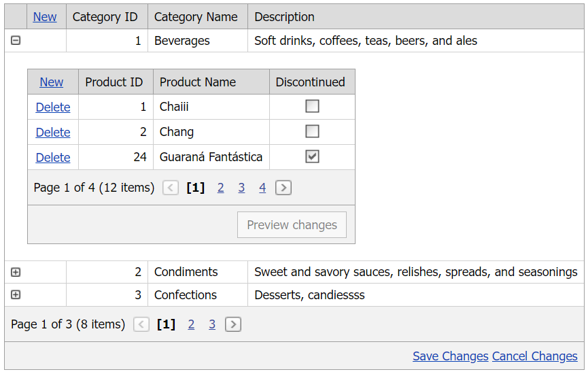The image size is (588, 374).
Task: Open page 2 of the categories list
Action: pos(191,324)
